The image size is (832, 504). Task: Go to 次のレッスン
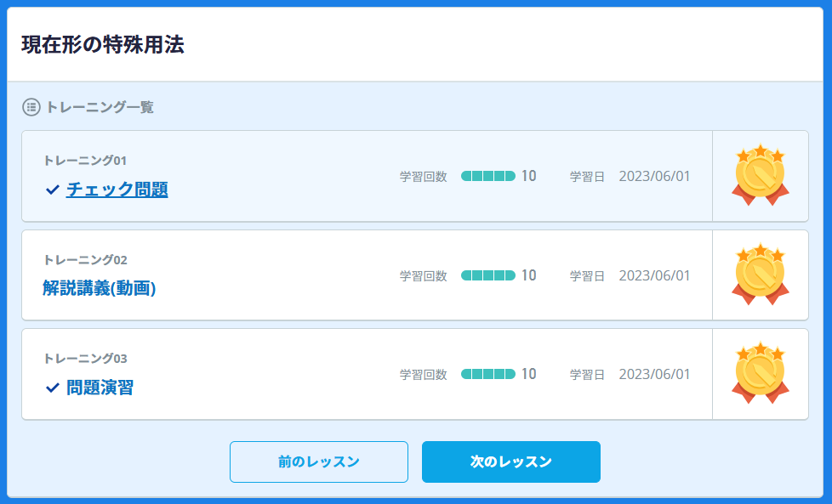click(511, 462)
